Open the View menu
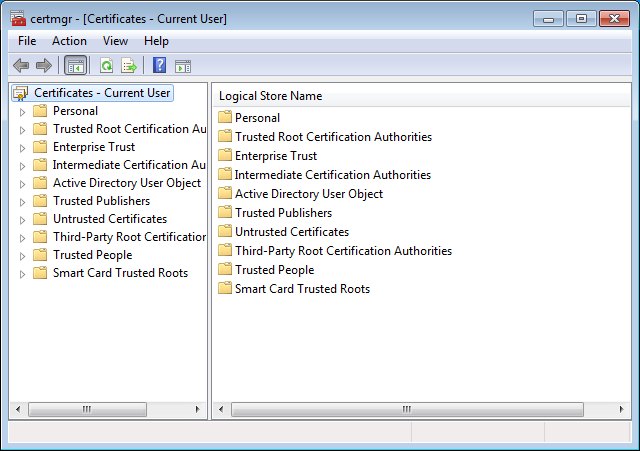 [115, 41]
